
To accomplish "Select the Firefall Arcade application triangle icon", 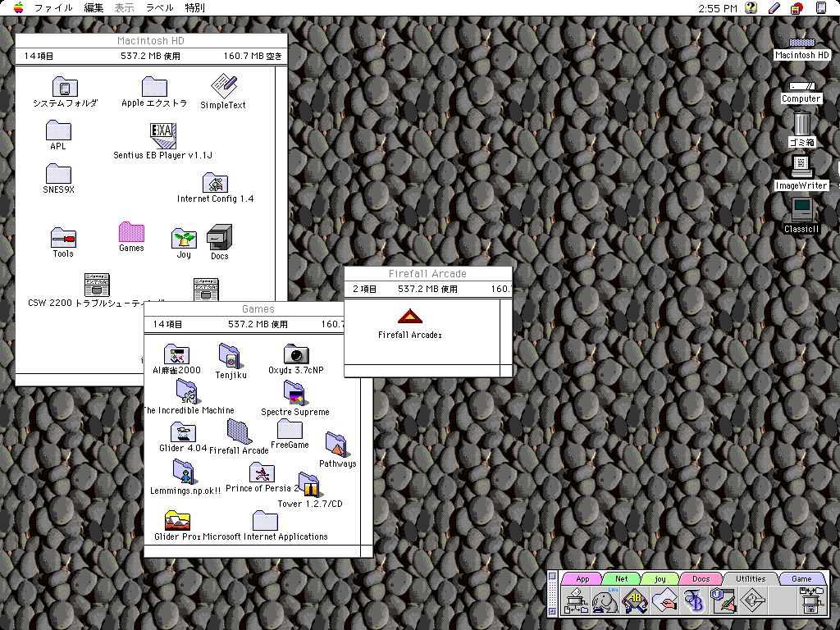I will (x=410, y=317).
